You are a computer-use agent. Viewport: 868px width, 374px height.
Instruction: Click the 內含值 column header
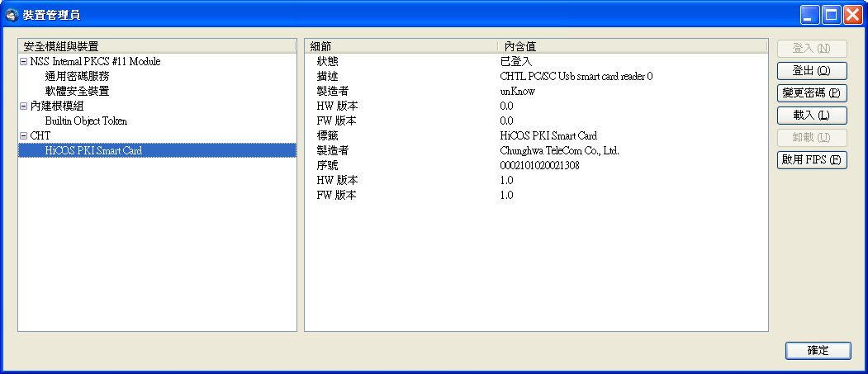point(632,46)
